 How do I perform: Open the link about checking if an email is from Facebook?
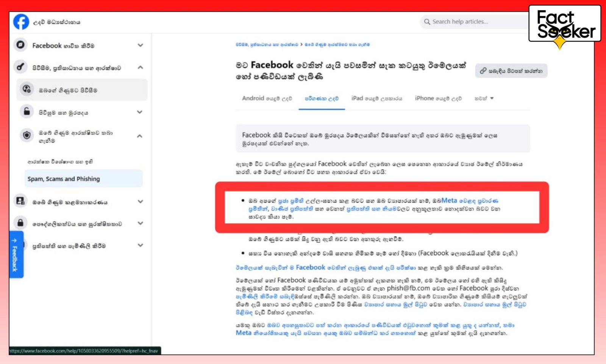(326, 268)
